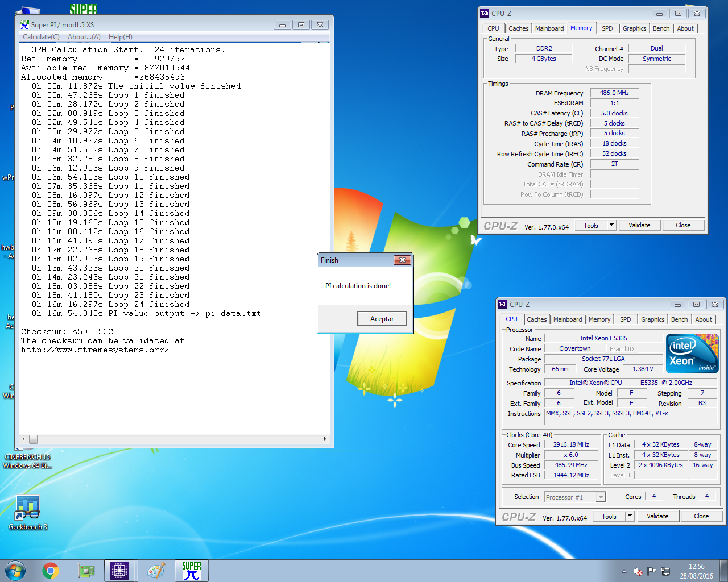
Task: Select Bench tab in CPU-Z Memory window
Action: click(x=661, y=28)
